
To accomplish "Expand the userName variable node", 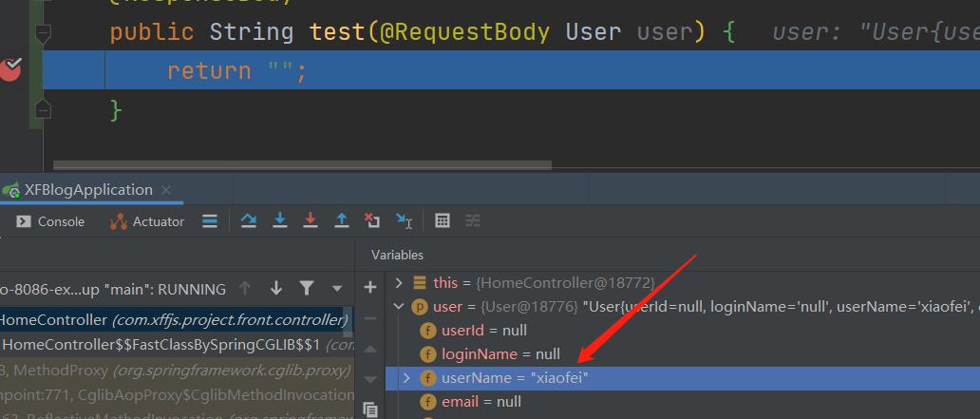I will pyautogui.click(x=407, y=378).
